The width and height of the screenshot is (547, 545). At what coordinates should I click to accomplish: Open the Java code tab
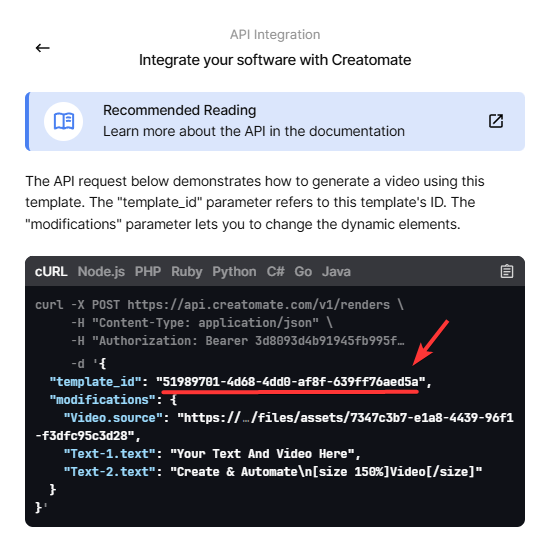coord(336,271)
